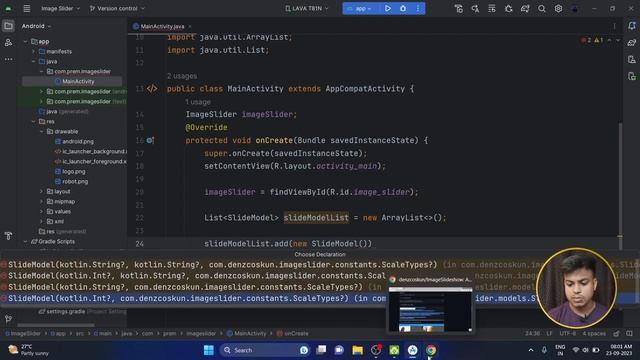Open the errors and warnings inspection widget
The image size is (640, 360).
(x=592, y=40)
